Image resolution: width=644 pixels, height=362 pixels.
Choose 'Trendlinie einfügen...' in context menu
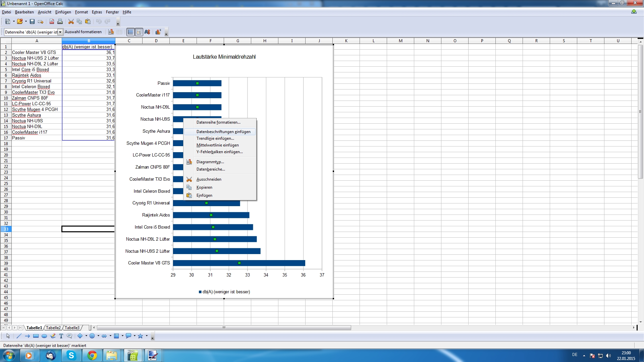point(220,138)
